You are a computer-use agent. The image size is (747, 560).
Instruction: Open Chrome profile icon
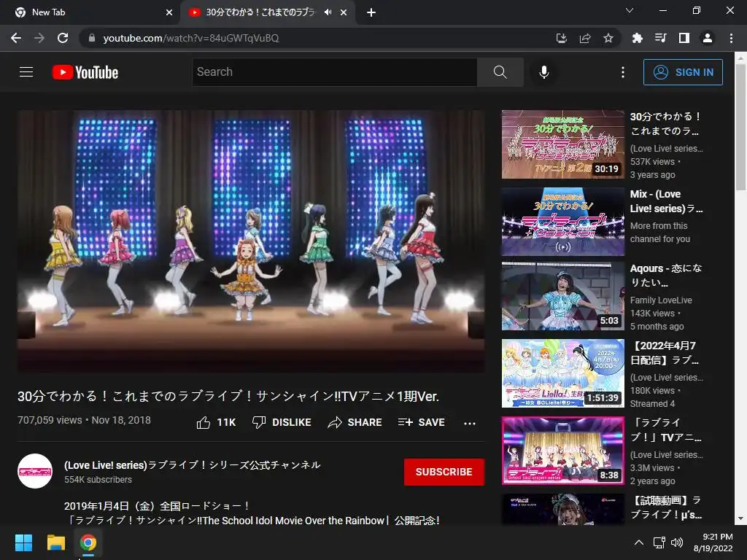click(x=708, y=38)
